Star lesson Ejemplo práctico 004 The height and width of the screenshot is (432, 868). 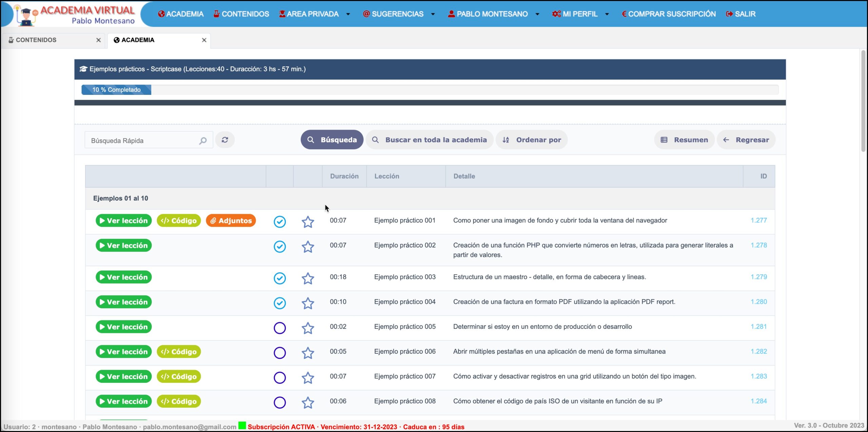308,303
